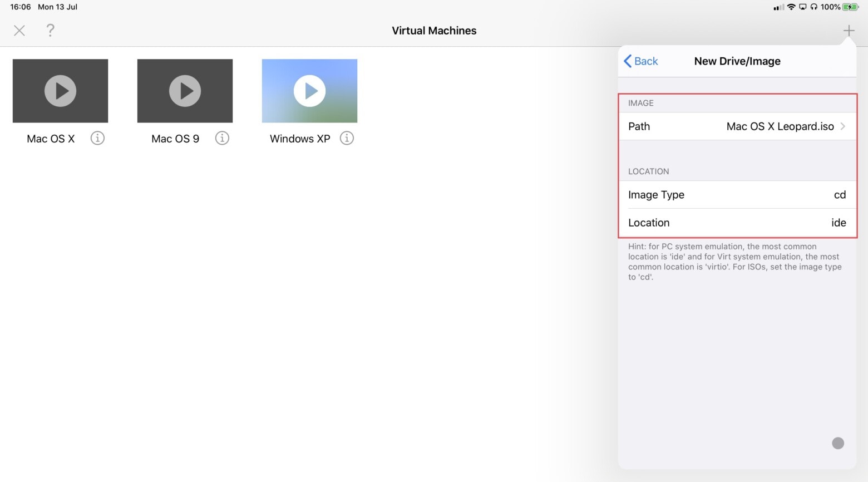Click the help question mark icon
The width and height of the screenshot is (868, 482).
point(50,30)
